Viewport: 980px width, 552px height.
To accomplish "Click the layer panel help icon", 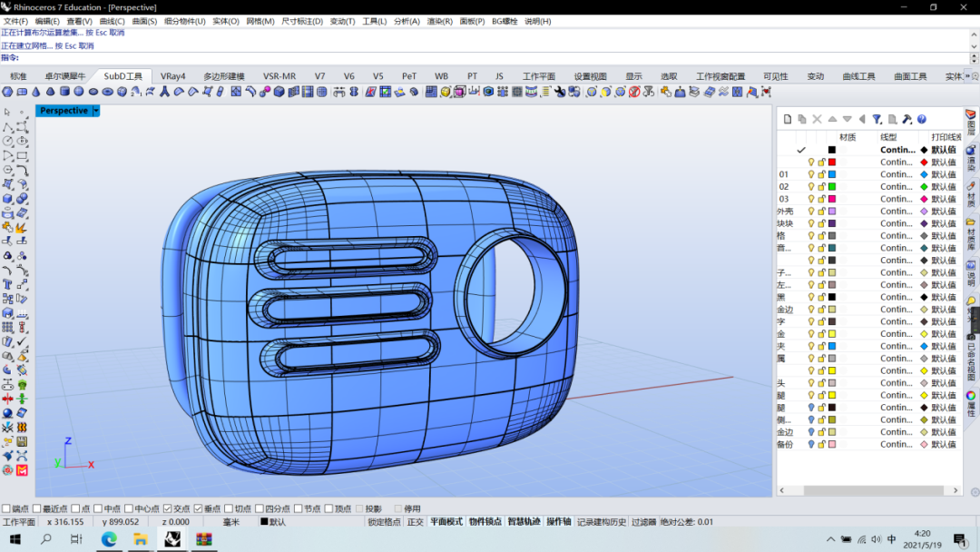I will pos(921,119).
